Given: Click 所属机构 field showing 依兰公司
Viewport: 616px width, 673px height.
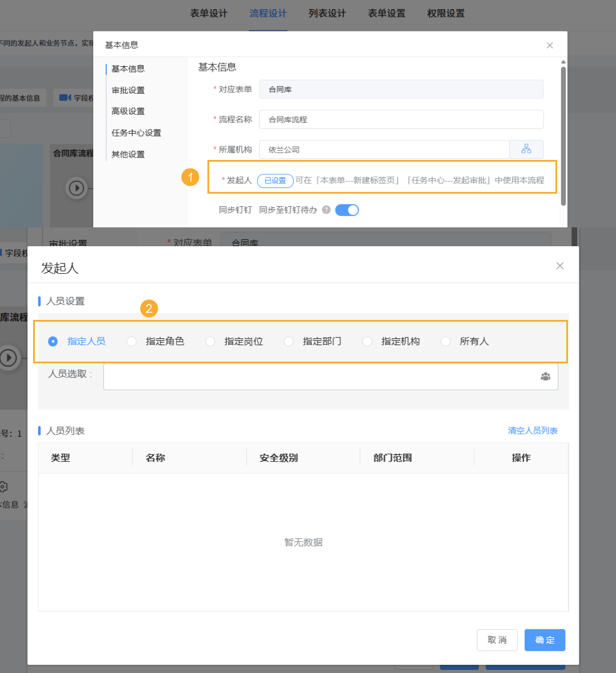Looking at the screenshot, I should [x=384, y=149].
